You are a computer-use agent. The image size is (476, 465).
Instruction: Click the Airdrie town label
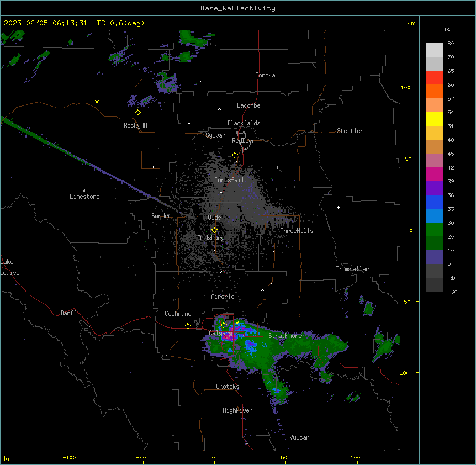point(223,297)
